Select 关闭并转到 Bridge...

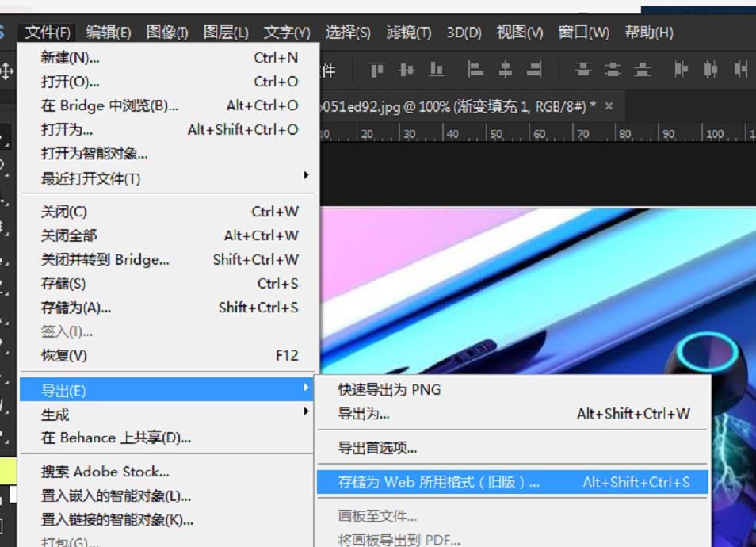click(x=170, y=259)
